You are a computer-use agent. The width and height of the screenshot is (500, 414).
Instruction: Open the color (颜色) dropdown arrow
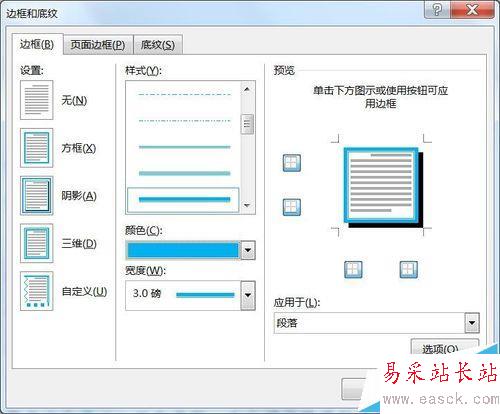248,250
